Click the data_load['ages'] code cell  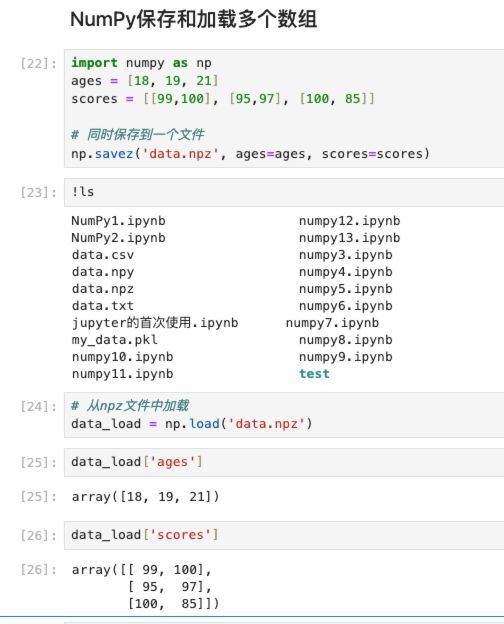click(x=284, y=462)
